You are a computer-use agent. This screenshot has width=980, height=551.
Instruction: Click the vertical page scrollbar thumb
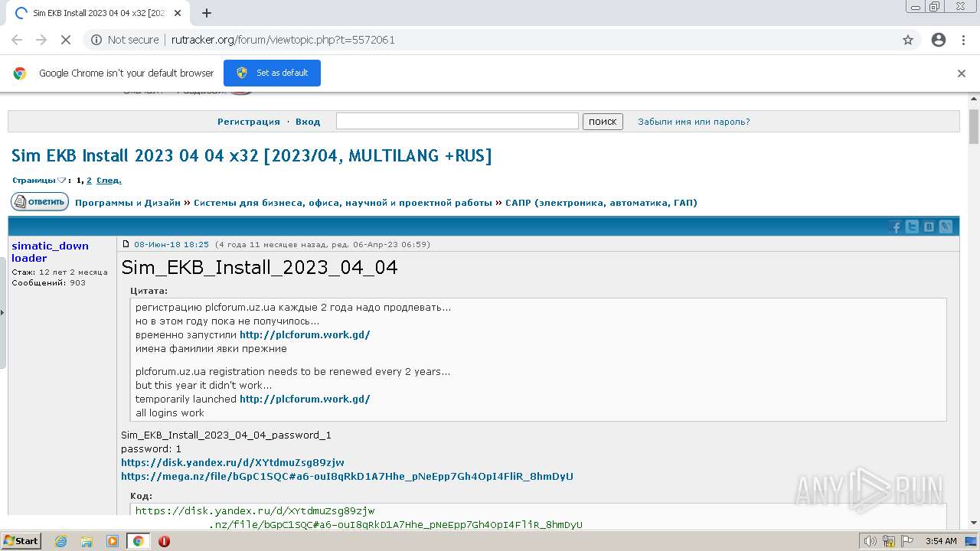974,126
